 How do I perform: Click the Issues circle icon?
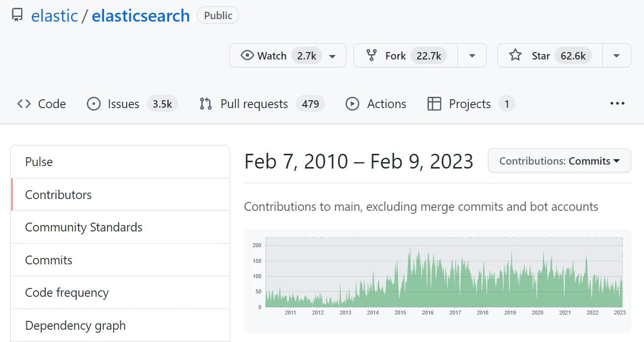click(x=93, y=104)
